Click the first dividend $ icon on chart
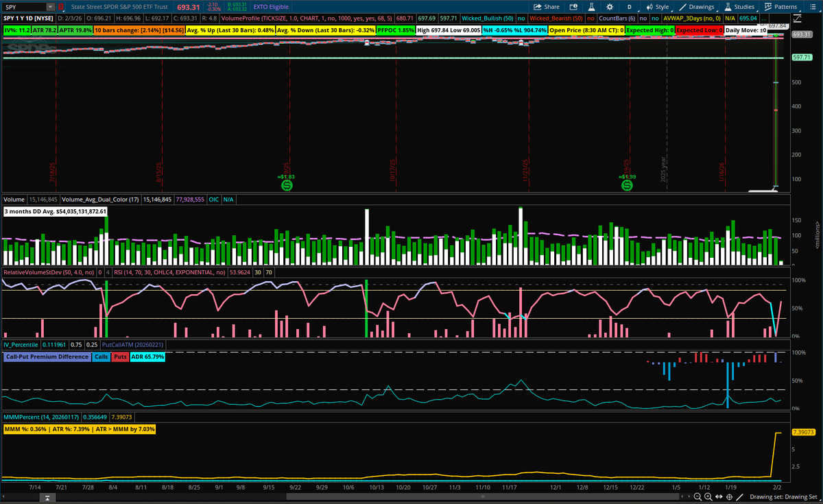 click(287, 185)
